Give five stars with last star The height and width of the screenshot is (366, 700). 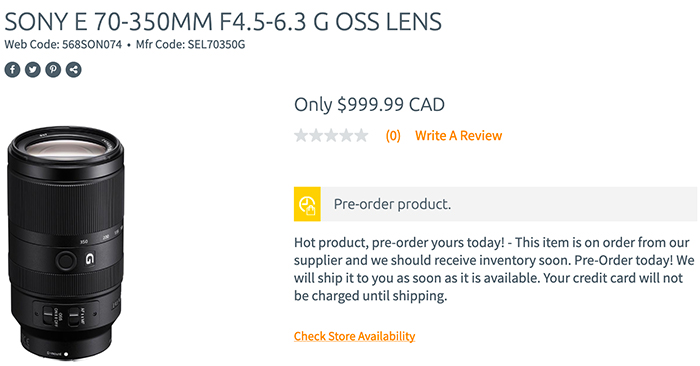pos(361,135)
